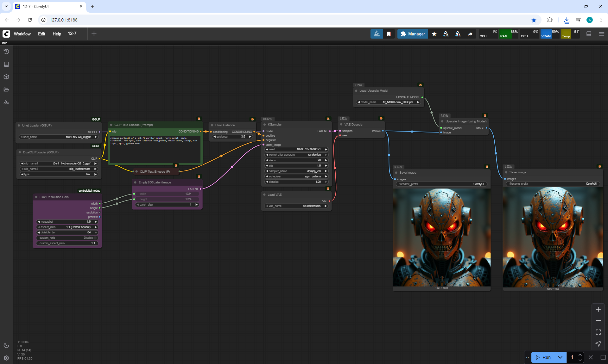Open the sampler_name dpmpp_2m selector
Viewport: 608px width, 364px height.
(296, 171)
